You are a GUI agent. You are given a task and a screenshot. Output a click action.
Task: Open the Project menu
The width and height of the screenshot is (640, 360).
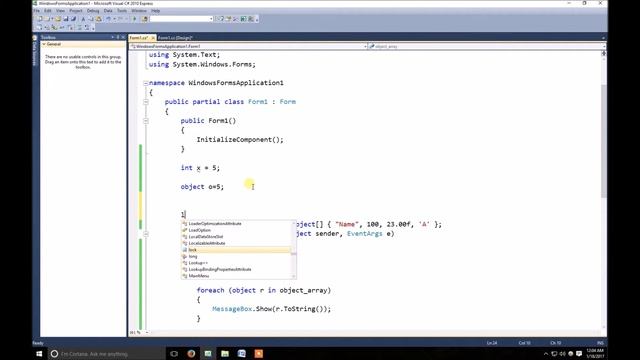(x=76, y=11)
